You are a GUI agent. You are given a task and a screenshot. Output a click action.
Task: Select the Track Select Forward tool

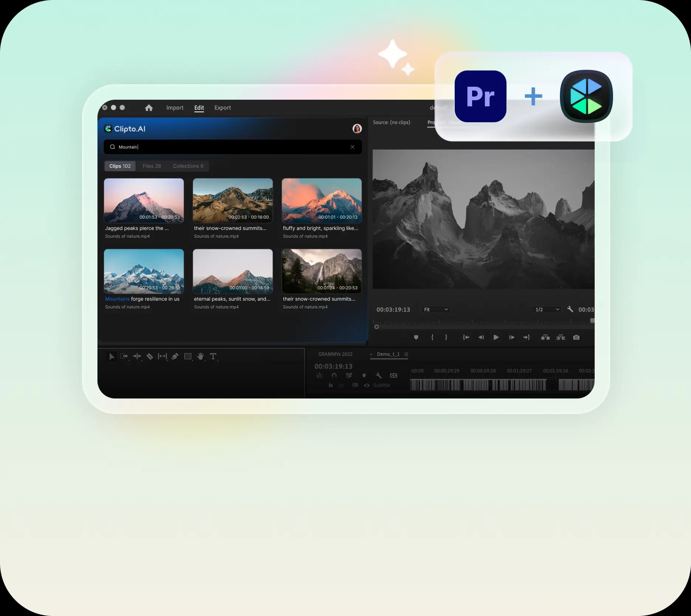tap(124, 356)
